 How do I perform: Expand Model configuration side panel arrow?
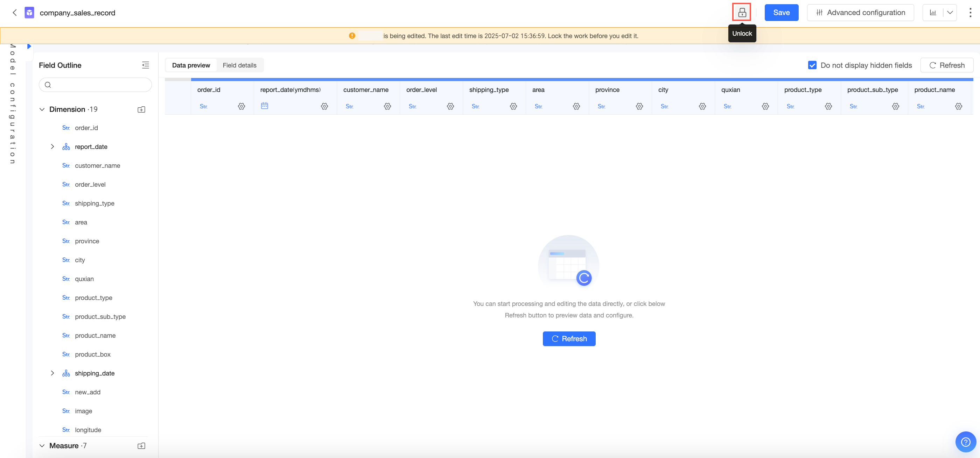pos(29,46)
